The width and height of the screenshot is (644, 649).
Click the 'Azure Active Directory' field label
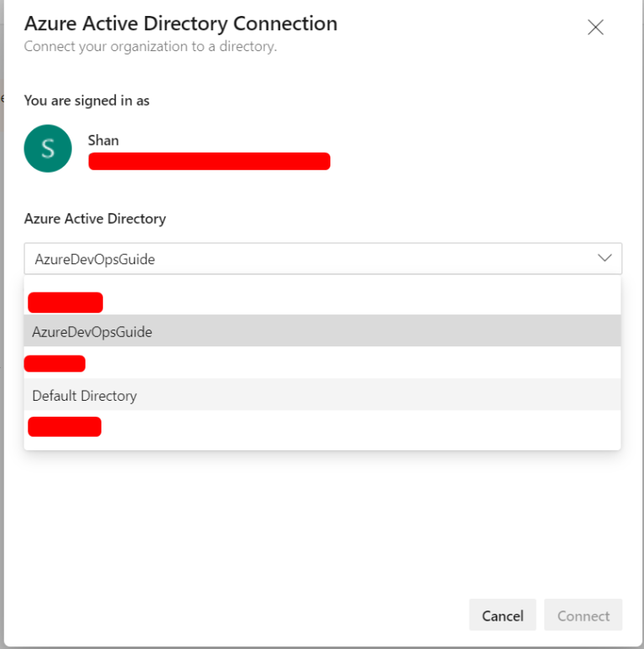(95, 219)
